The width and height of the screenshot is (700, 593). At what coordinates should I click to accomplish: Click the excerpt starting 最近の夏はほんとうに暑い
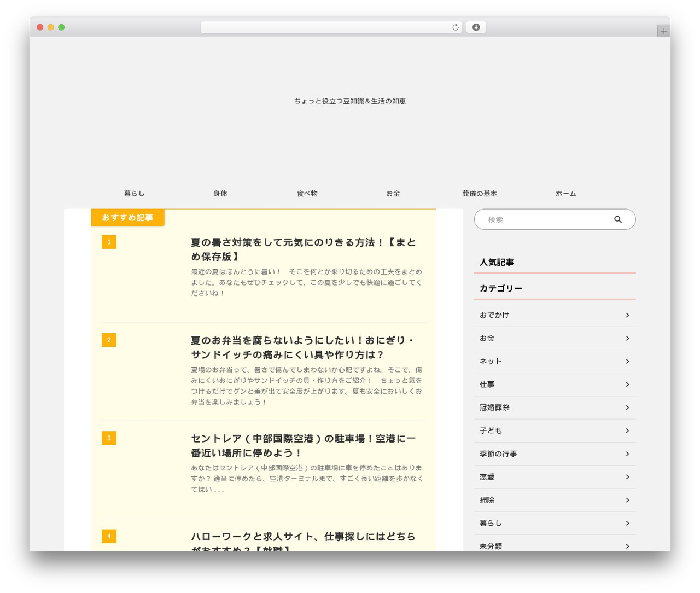(x=307, y=282)
